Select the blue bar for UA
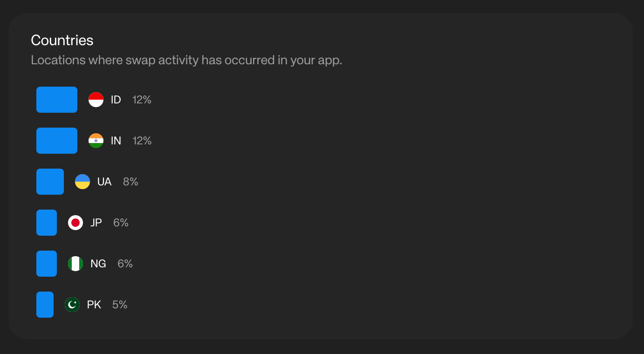The height and width of the screenshot is (354, 644). coord(50,182)
